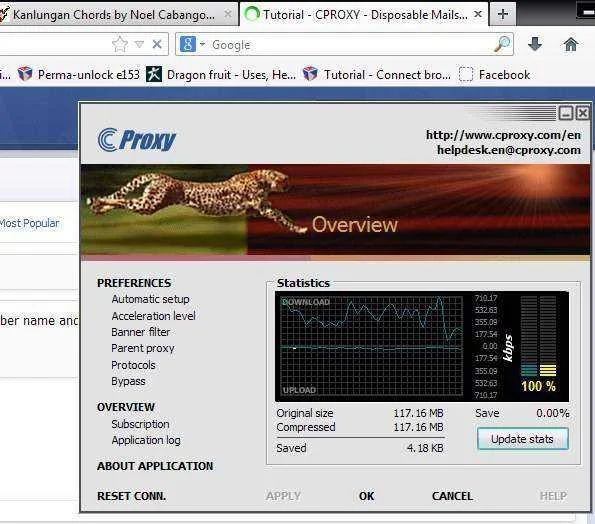Click the Original size 117.16 MB value
This screenshot has width=595, height=524.
tap(418, 413)
